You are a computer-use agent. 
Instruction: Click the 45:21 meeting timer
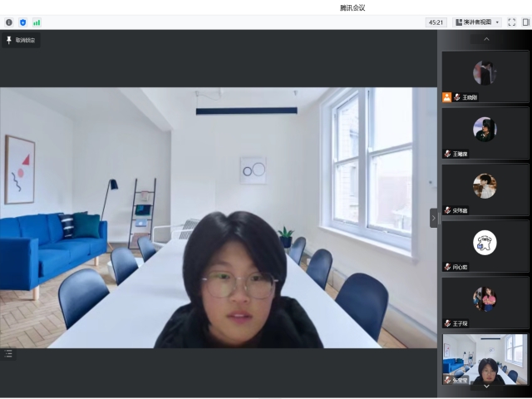click(436, 22)
